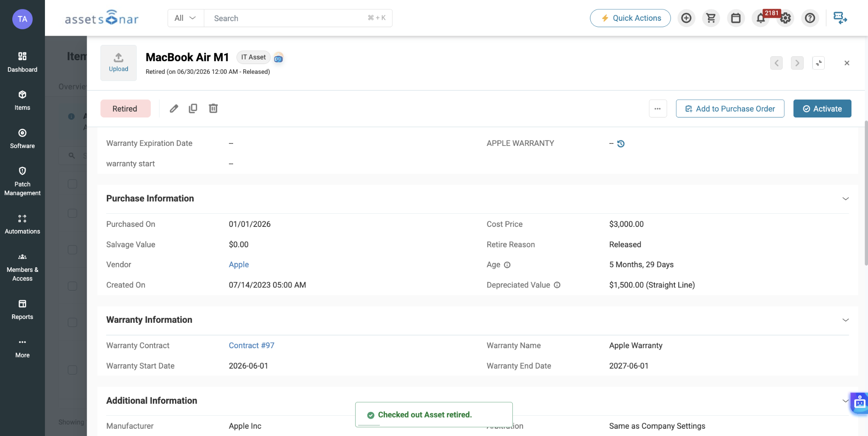This screenshot has height=436, width=868.
Task: Go to Software in the sidebar
Action: pos(22,139)
